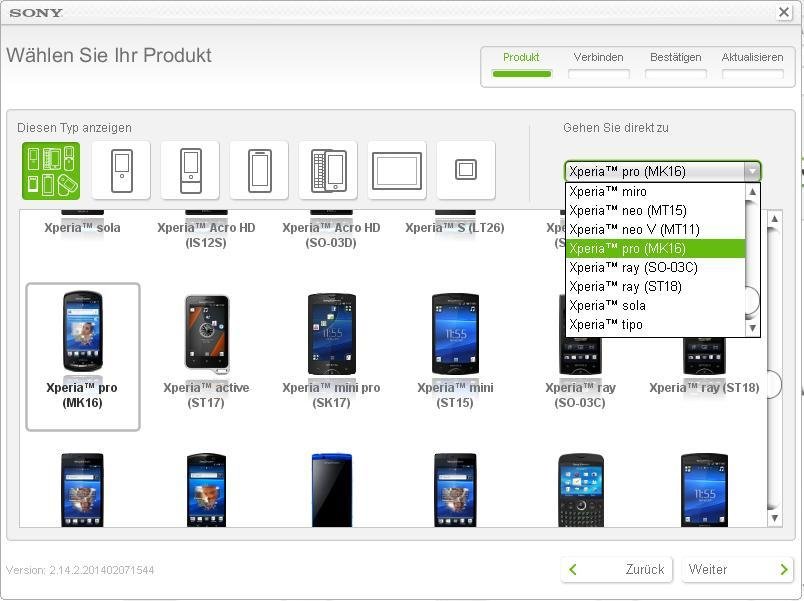The height and width of the screenshot is (601, 804).
Task: Select the Xperia pro (MK16) phone thumbnail
Action: click(83, 331)
